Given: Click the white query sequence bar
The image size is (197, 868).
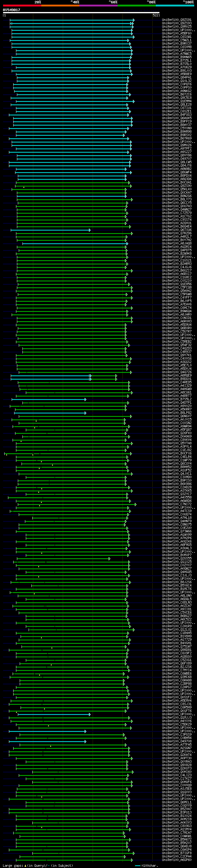Looking at the screenshot, I should pyautogui.click(x=81, y=13).
